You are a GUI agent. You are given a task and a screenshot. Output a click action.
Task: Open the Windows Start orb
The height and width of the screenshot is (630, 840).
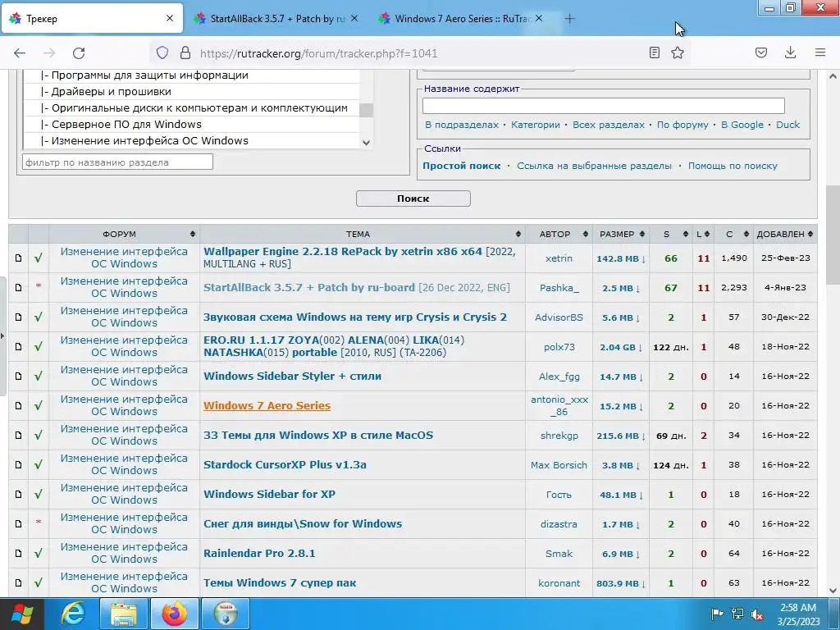[21, 614]
